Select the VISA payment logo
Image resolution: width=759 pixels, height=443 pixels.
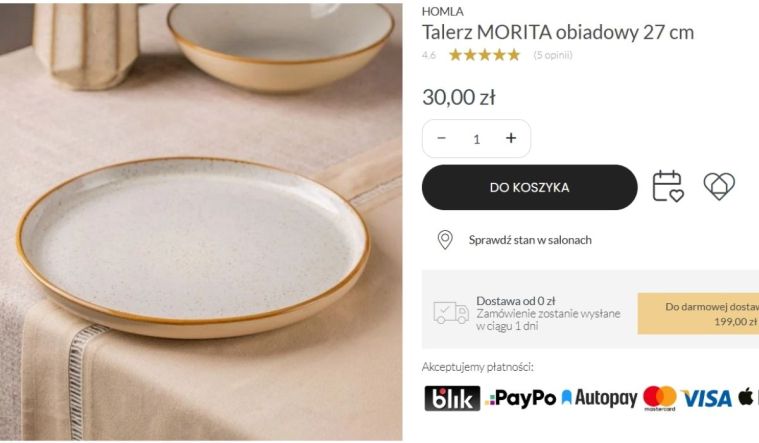click(707, 398)
